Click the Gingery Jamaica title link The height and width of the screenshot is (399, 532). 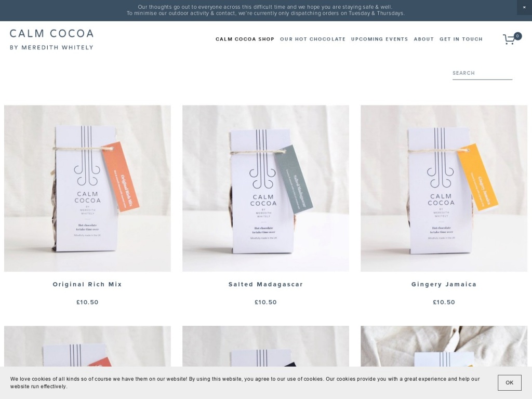tap(444, 284)
